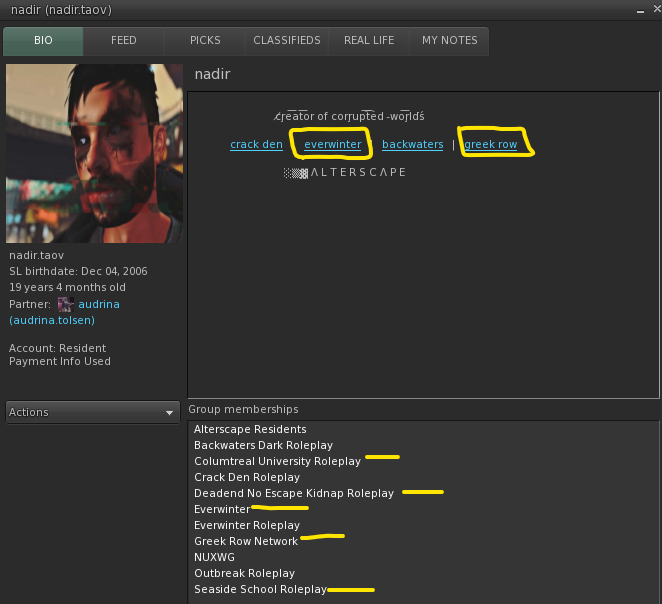Expand the Actions dropdown

tap(93, 412)
